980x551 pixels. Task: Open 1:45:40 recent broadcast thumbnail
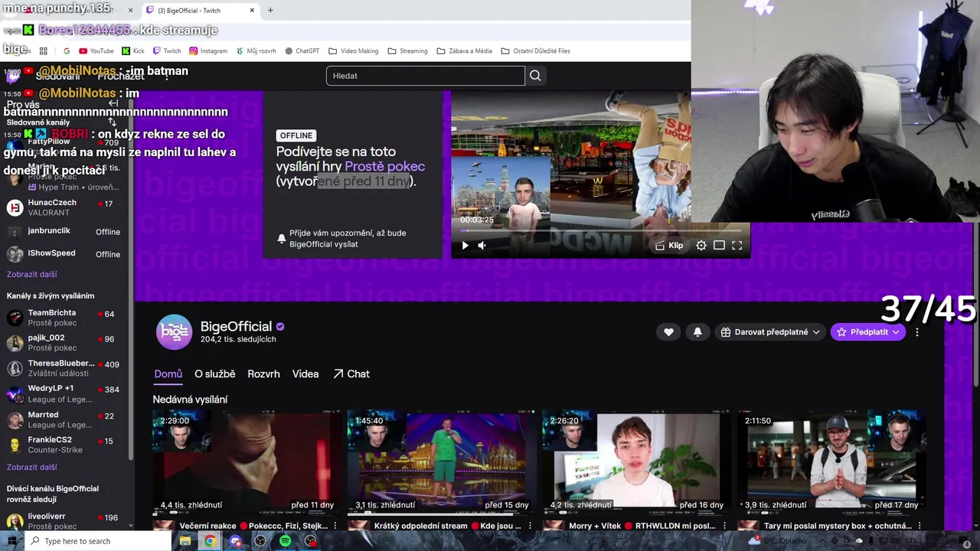[442, 464]
